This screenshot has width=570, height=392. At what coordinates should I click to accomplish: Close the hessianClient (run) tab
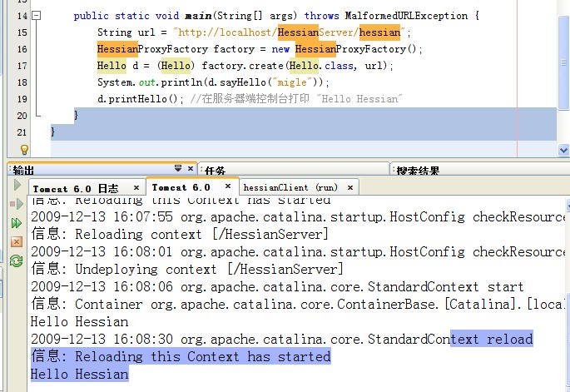(x=350, y=187)
